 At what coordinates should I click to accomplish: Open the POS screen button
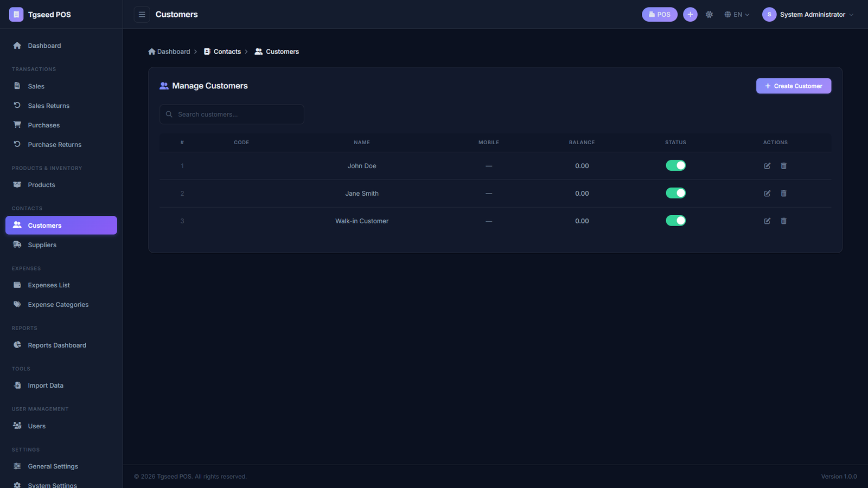[x=660, y=15]
